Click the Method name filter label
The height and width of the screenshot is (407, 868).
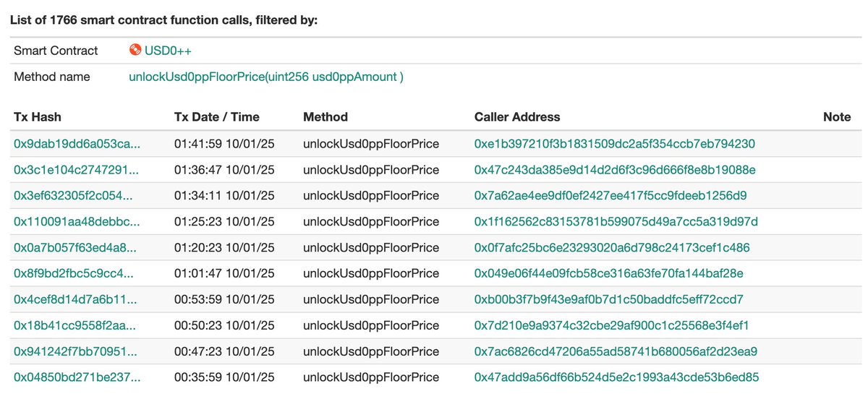coord(52,77)
